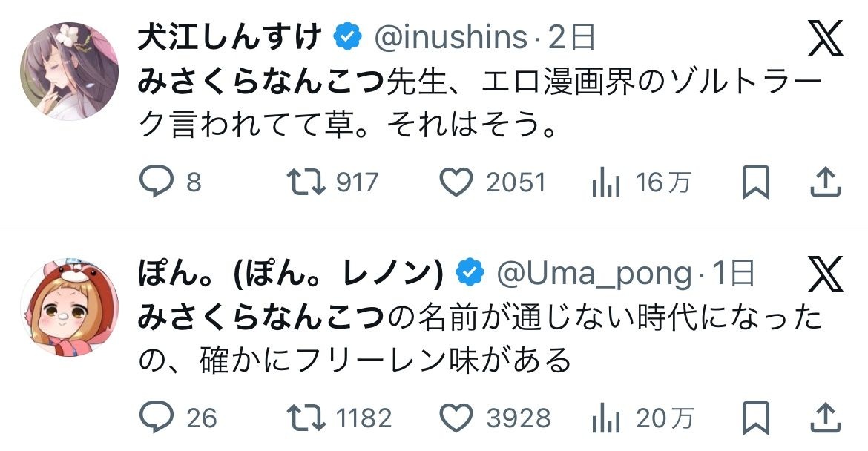The image size is (868, 451).
Task: Like the tweet from @inushins
Action: [457, 182]
